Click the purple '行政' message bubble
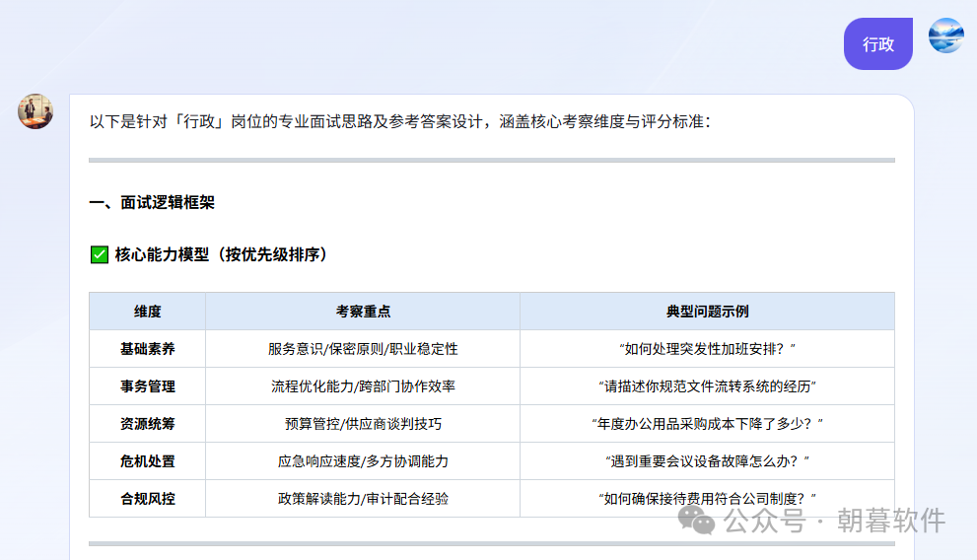This screenshot has height=560, width=977. (x=878, y=44)
